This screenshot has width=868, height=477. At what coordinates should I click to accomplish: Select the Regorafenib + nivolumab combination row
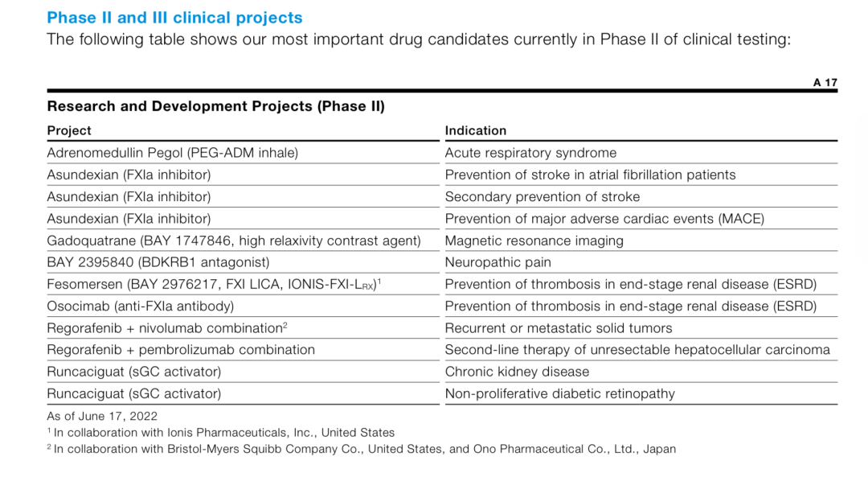[x=166, y=328]
